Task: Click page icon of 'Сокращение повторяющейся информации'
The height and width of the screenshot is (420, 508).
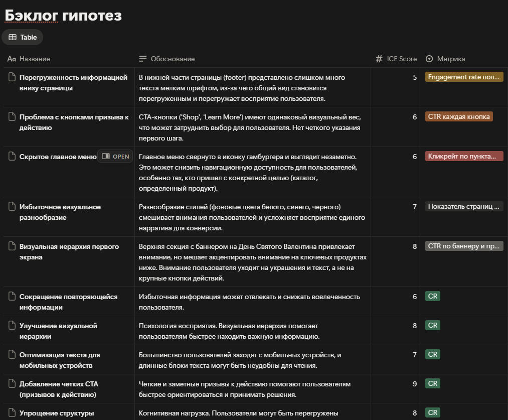Action: click(12, 297)
